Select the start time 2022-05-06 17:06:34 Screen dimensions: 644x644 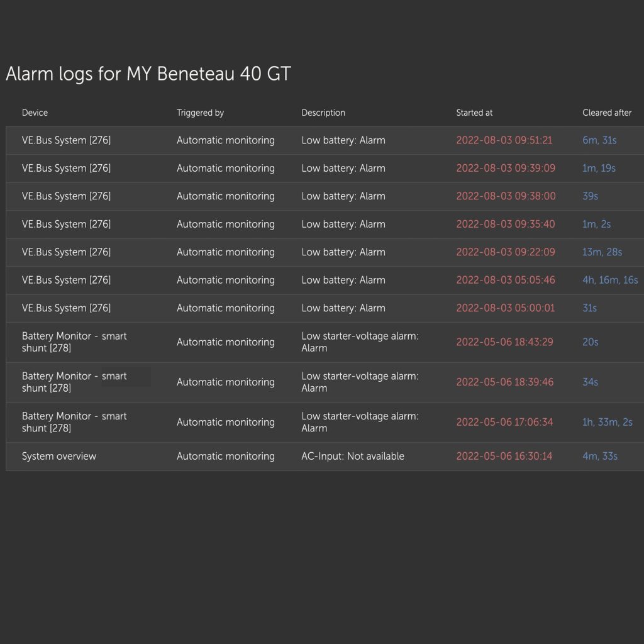pyautogui.click(x=505, y=422)
